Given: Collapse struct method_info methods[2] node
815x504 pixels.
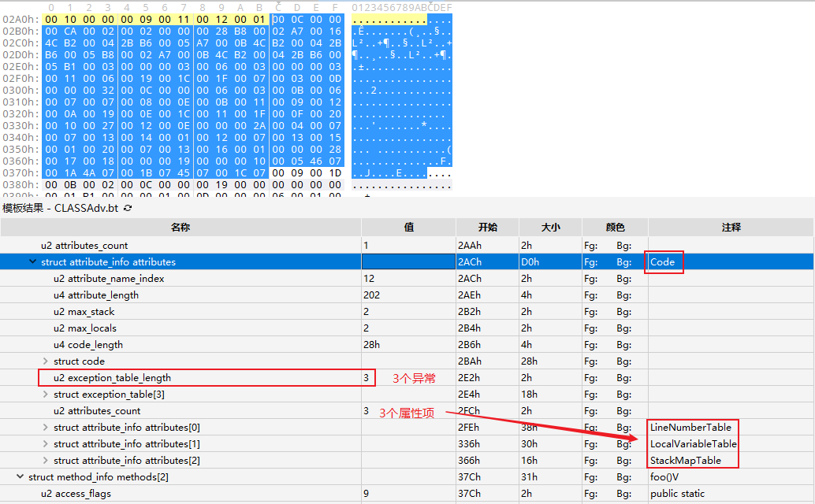Looking at the screenshot, I should (x=20, y=477).
